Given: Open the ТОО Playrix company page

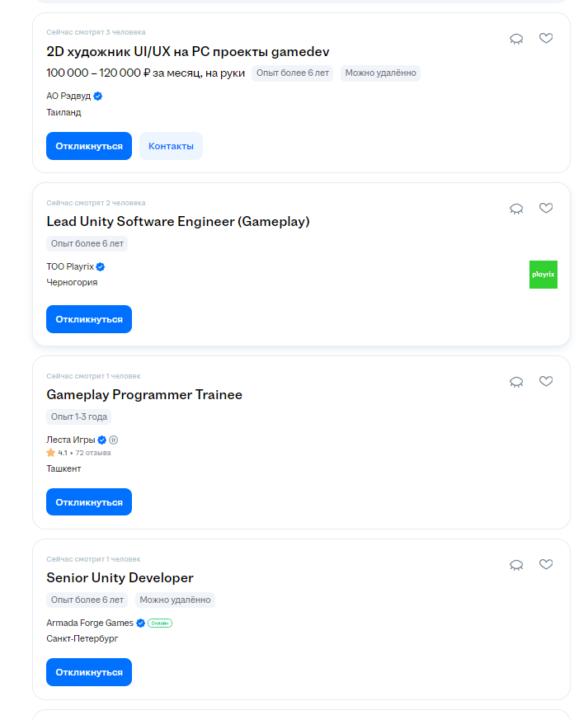Looking at the screenshot, I should (x=70, y=266).
